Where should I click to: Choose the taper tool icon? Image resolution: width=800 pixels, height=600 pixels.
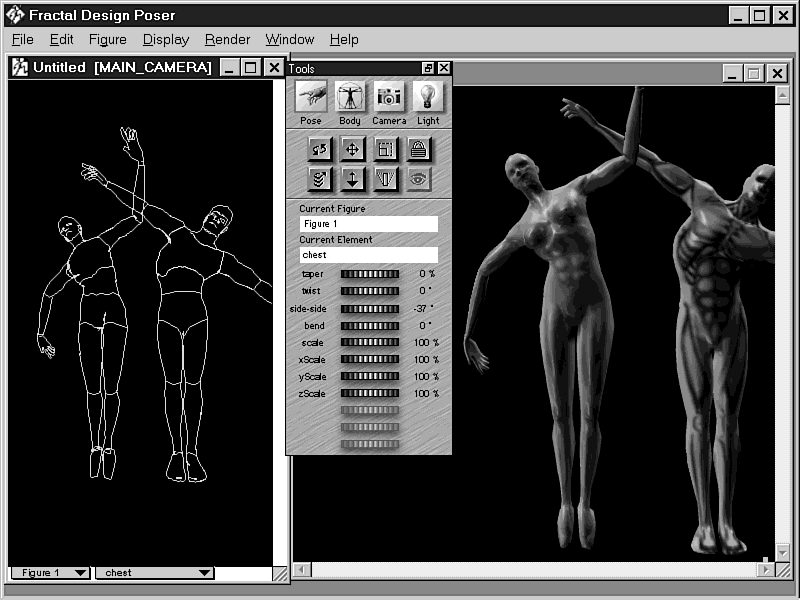click(x=385, y=179)
